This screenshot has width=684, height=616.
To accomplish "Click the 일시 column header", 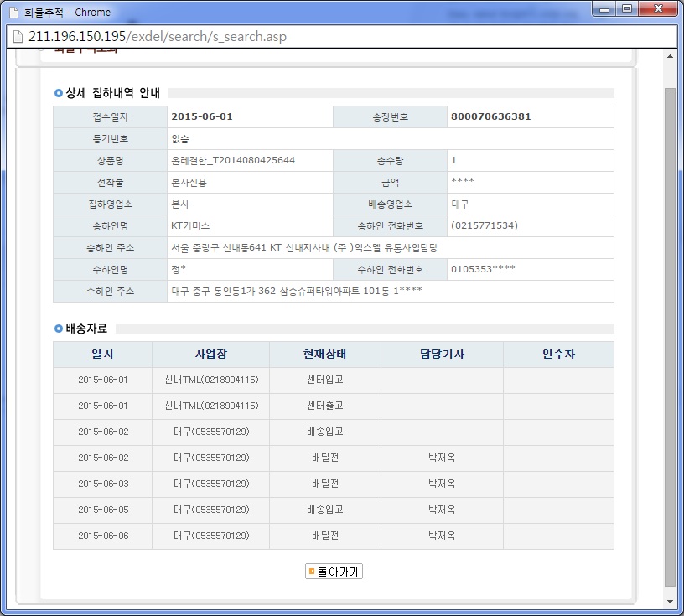I will [x=102, y=355].
